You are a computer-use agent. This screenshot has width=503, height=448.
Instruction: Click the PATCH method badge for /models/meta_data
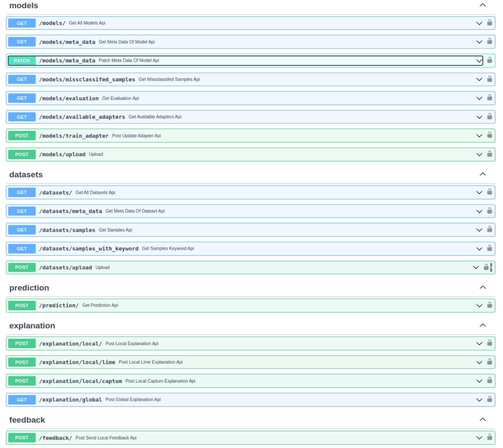[22, 61]
